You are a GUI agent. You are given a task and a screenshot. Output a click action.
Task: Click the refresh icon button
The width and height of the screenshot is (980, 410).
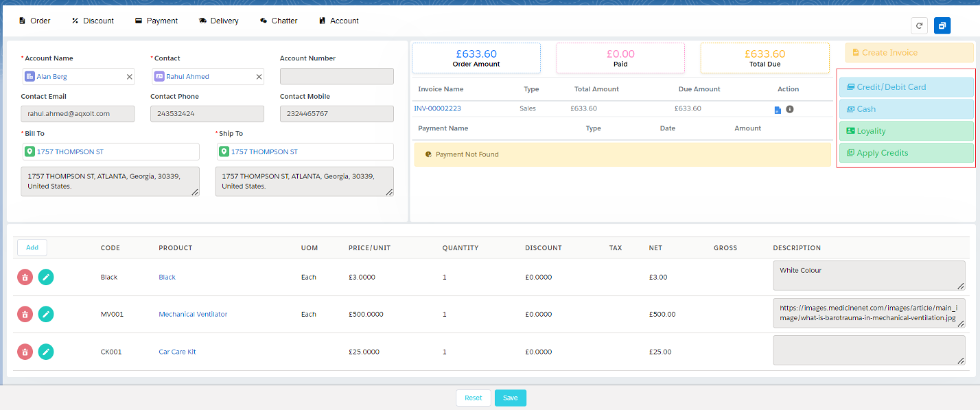pos(919,25)
